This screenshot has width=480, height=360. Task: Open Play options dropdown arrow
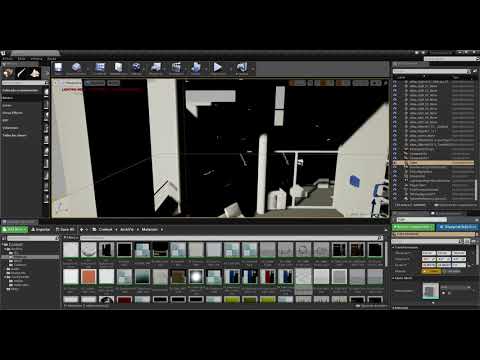point(230,69)
